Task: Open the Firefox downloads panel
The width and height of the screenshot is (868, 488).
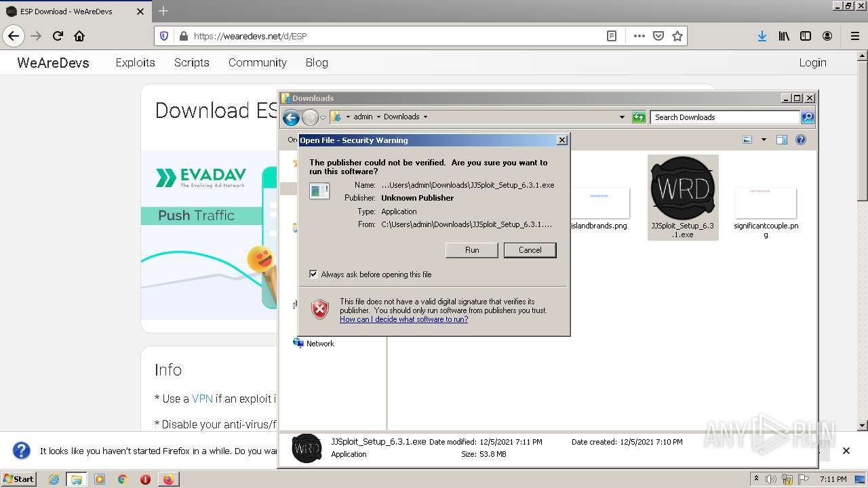Action: pyautogui.click(x=762, y=36)
